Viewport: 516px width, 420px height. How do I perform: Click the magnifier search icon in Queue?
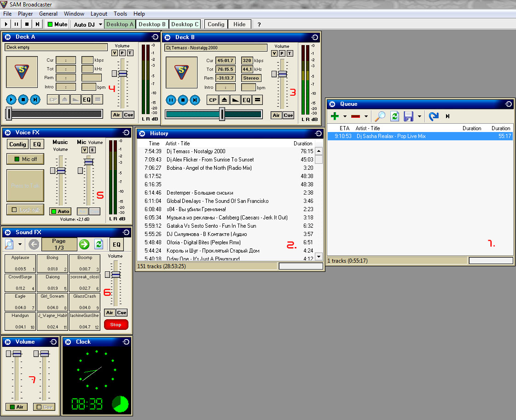click(380, 117)
